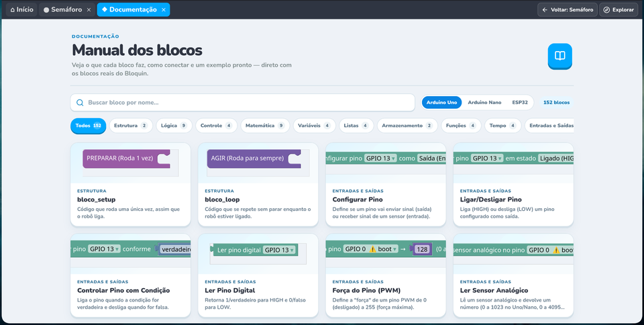Screen dimensions: 644x325
Task: Close the Documentação tab
Action: pos(164,10)
